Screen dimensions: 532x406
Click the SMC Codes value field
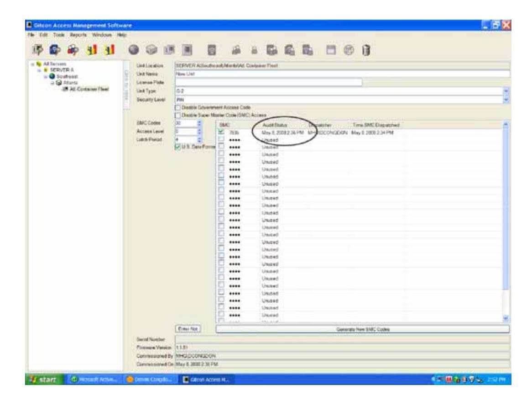pos(186,123)
